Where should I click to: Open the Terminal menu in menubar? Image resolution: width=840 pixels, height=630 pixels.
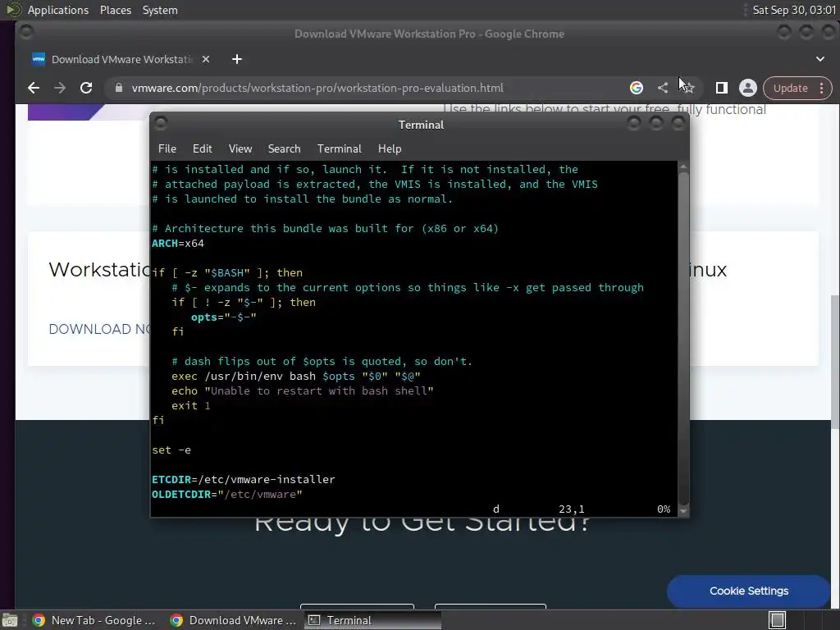[339, 149]
